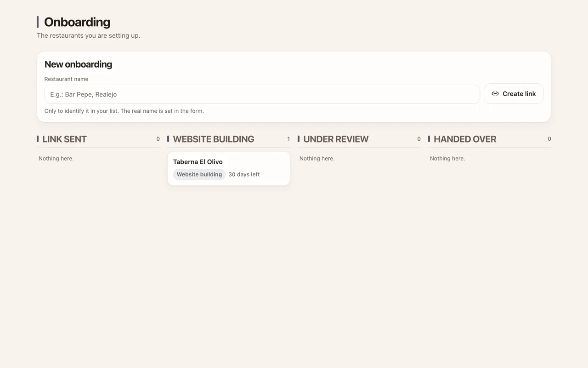588x368 pixels.
Task: Select the WEBSITE BUILDING column header
Action: pos(214,139)
